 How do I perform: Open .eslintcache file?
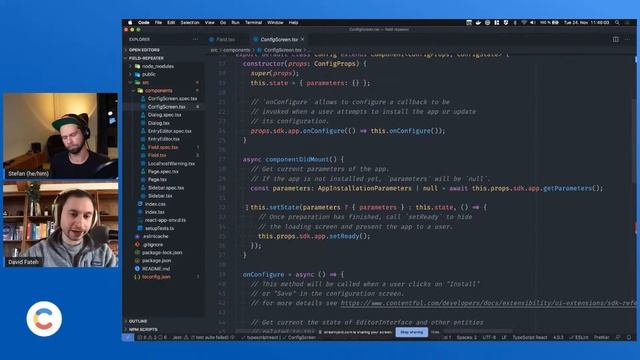pyautogui.click(x=155, y=236)
